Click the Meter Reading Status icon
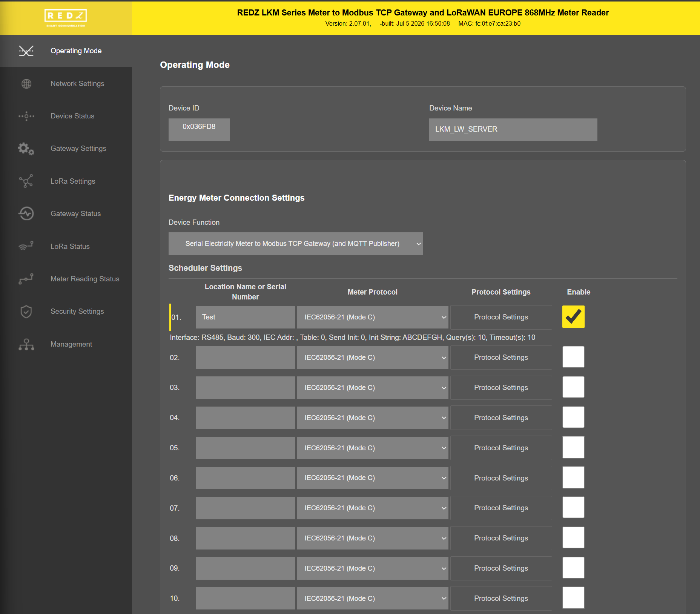 tap(26, 279)
